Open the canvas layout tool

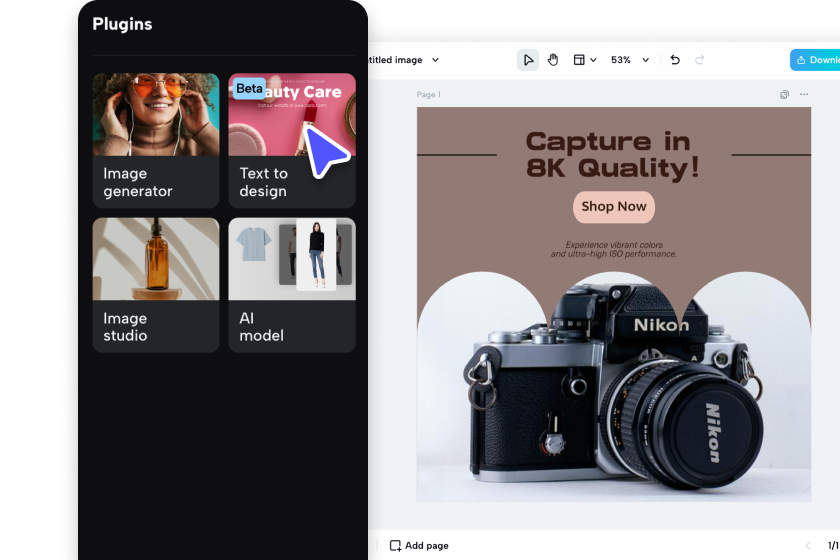[x=579, y=60]
